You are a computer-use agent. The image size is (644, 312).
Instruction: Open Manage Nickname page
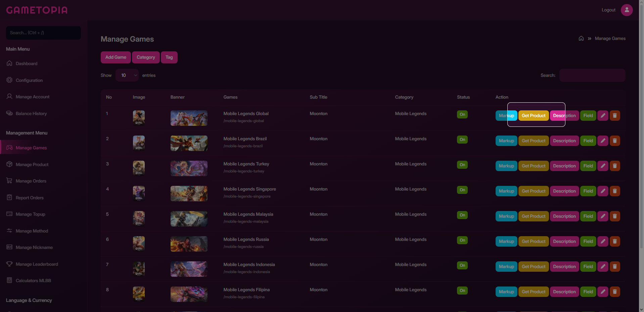[34, 247]
